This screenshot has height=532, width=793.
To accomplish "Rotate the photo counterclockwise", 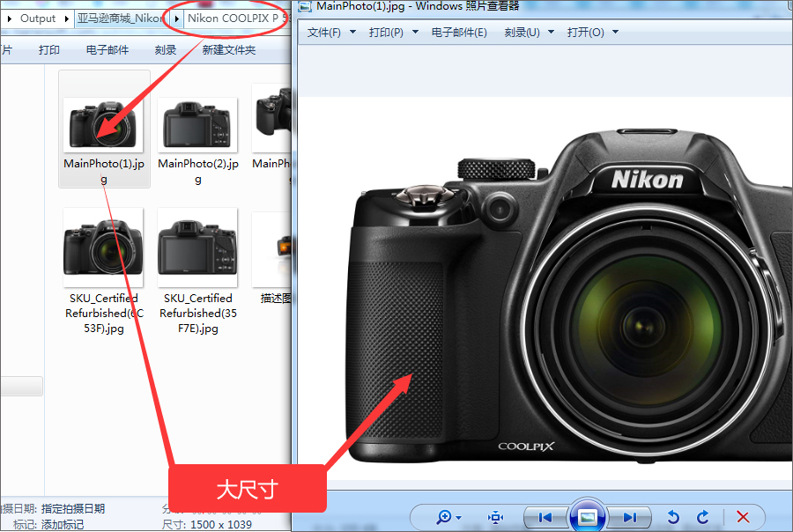I will [673, 517].
